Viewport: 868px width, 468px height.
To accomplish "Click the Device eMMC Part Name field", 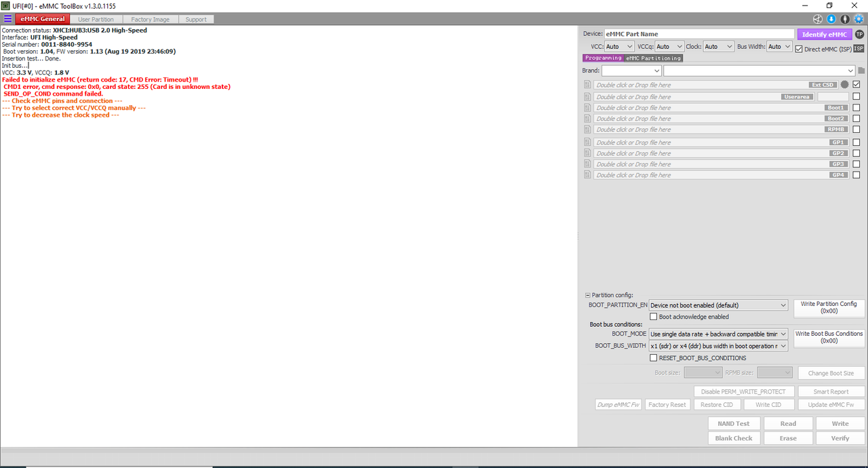I will click(x=699, y=34).
